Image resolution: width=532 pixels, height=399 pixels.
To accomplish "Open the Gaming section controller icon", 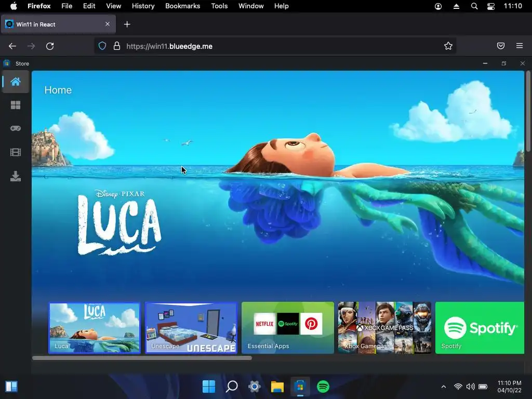I will [x=15, y=129].
